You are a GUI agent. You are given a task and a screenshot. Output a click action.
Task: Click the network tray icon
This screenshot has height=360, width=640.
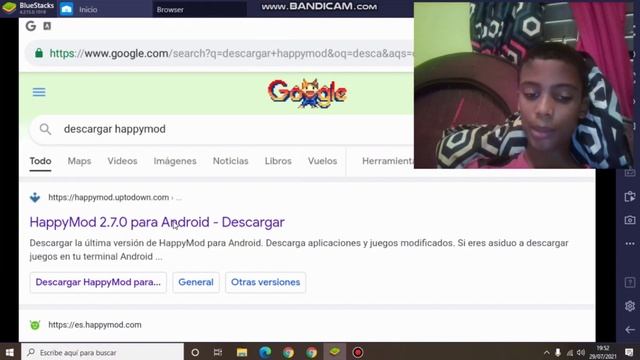tap(570, 353)
